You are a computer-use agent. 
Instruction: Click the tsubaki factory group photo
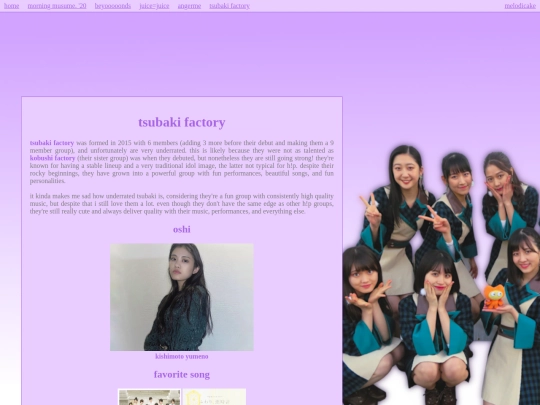pyautogui.click(x=442, y=274)
